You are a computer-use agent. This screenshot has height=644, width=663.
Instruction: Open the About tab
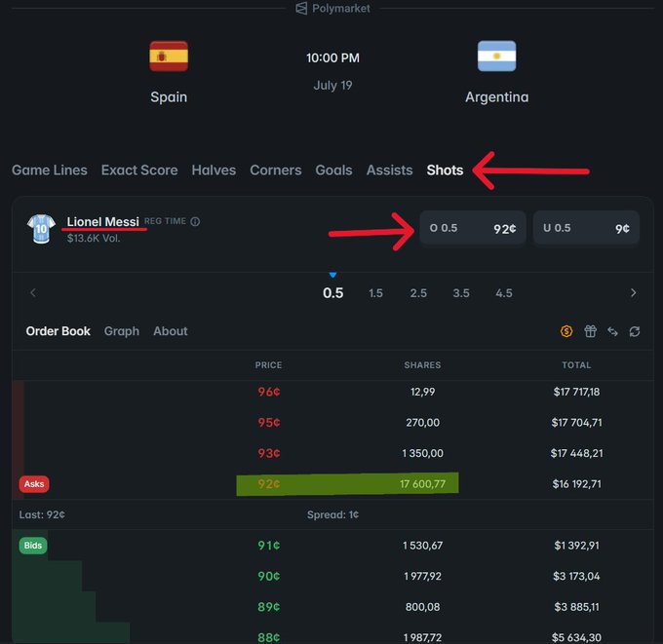(171, 331)
